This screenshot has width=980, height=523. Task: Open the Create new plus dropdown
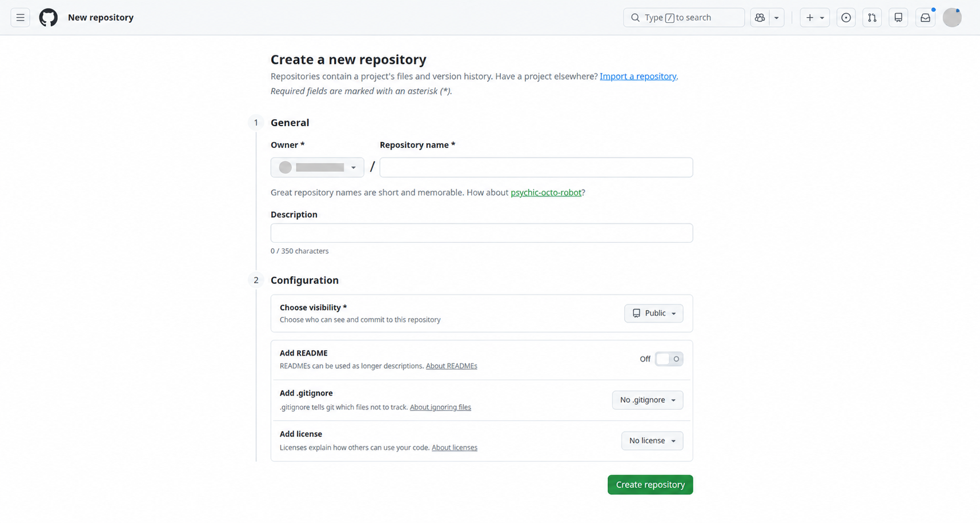click(x=815, y=18)
